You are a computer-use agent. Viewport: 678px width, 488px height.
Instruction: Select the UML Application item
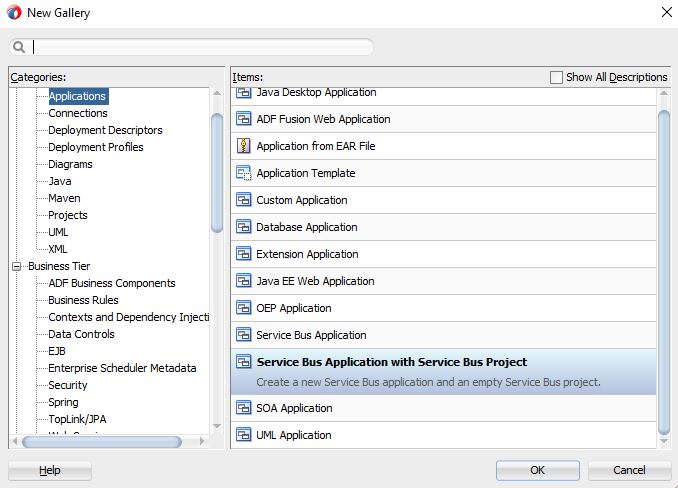[x=294, y=435]
